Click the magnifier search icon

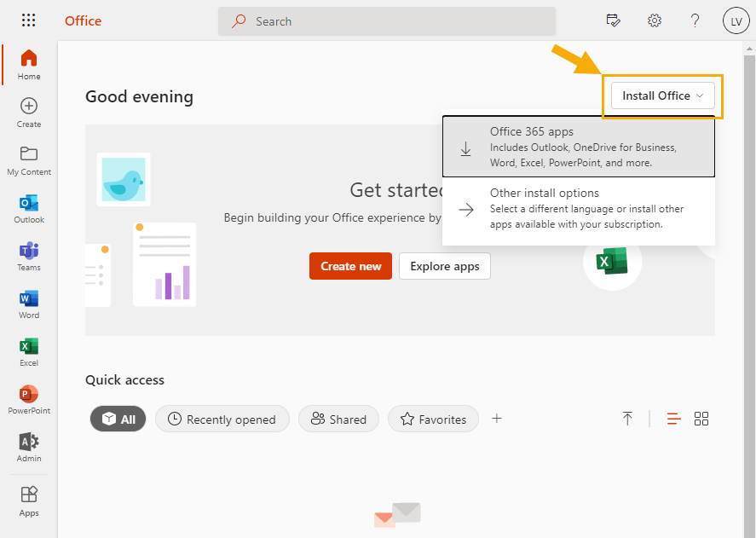(x=239, y=21)
